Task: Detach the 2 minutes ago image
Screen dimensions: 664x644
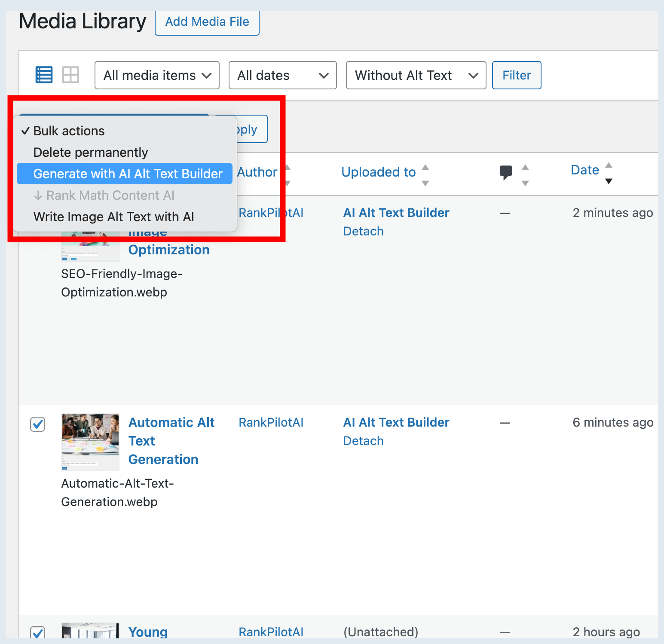Action: (363, 231)
